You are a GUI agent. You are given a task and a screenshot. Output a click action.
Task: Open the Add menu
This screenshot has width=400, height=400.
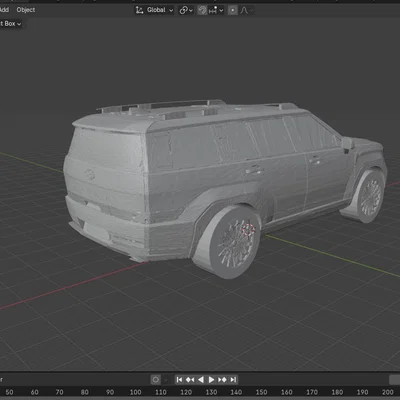[4, 10]
